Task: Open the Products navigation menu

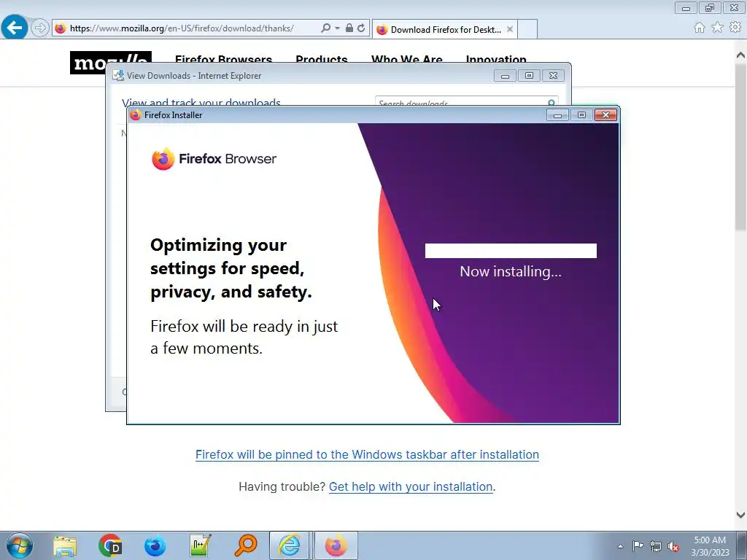Action: pos(322,60)
